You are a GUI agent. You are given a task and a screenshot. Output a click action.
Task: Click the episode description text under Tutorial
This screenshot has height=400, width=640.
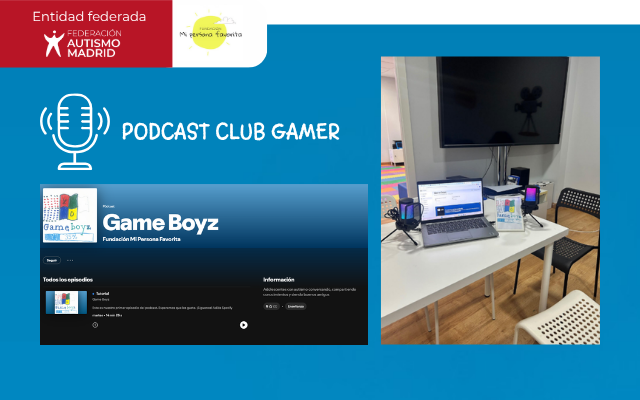click(x=162, y=308)
